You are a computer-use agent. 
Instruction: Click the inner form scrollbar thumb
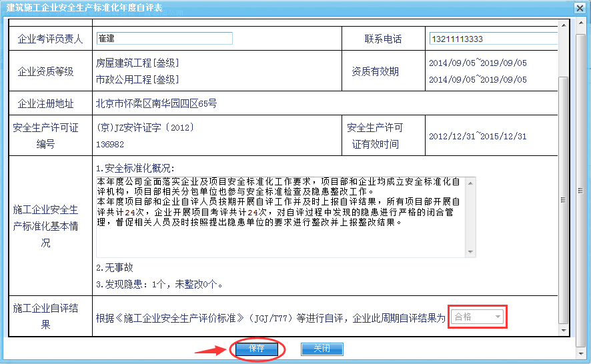tap(564, 200)
